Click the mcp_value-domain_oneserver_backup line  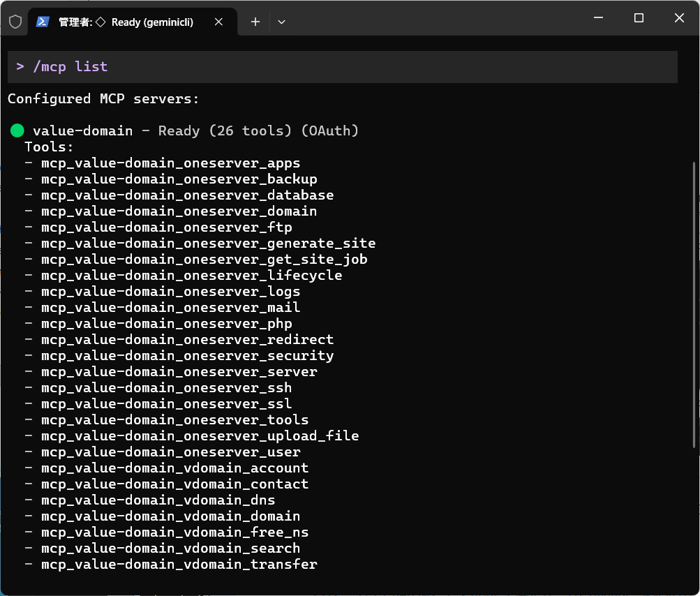[179, 179]
